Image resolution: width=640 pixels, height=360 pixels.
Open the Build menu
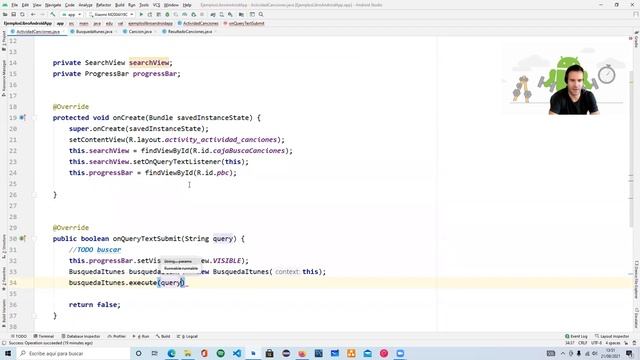coord(120,5)
